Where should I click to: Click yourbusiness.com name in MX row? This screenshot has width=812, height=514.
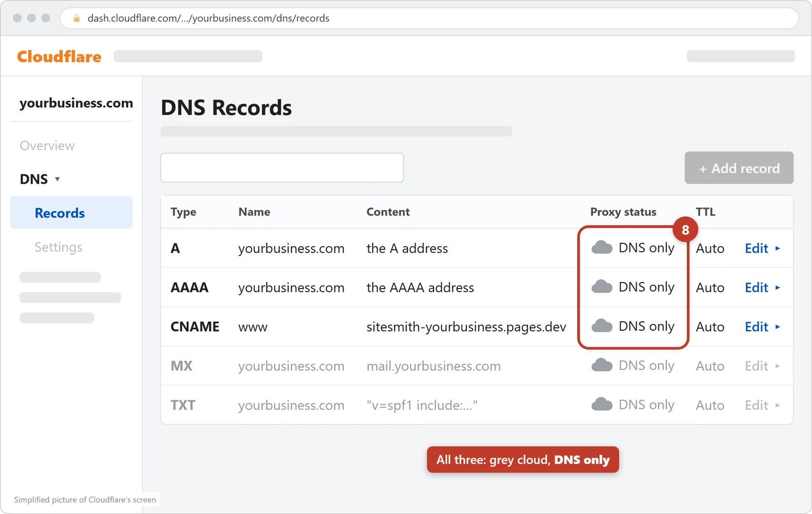click(291, 366)
